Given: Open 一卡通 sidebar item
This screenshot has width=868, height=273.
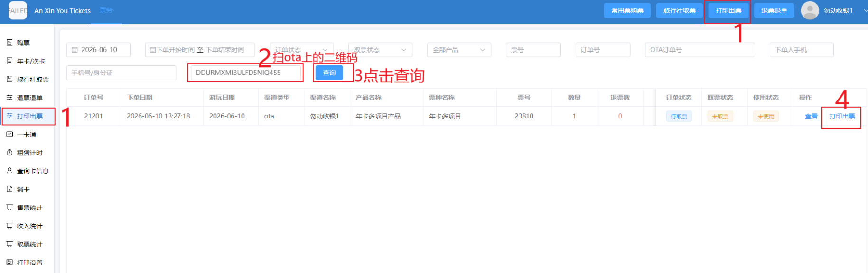Looking at the screenshot, I should coord(27,134).
